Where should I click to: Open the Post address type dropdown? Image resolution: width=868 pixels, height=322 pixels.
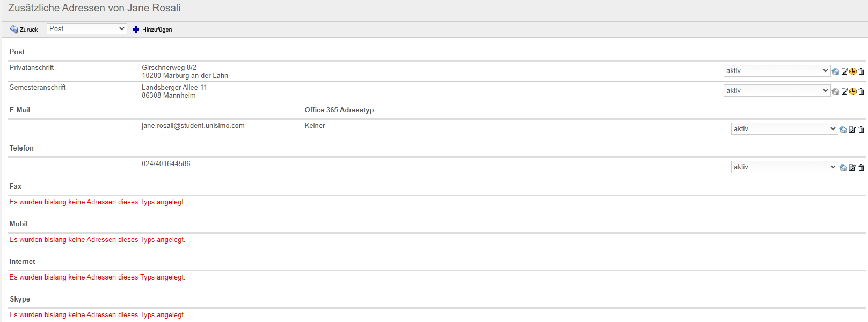click(86, 29)
